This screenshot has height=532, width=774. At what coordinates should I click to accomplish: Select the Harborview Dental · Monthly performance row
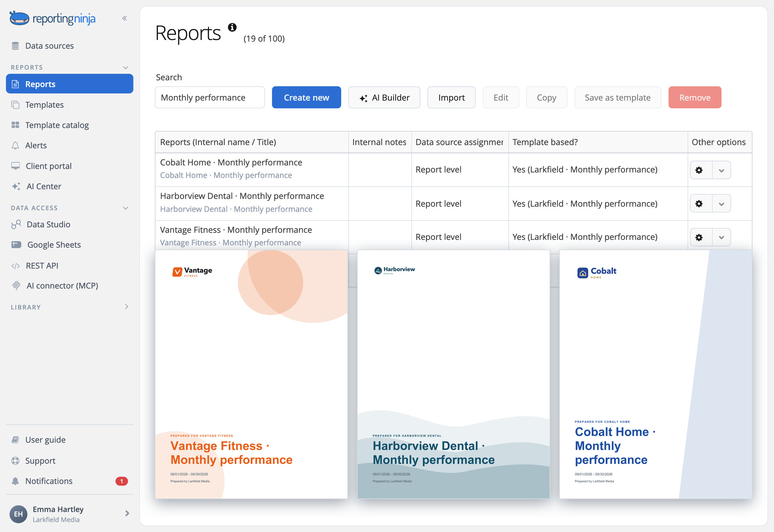[x=453, y=203]
